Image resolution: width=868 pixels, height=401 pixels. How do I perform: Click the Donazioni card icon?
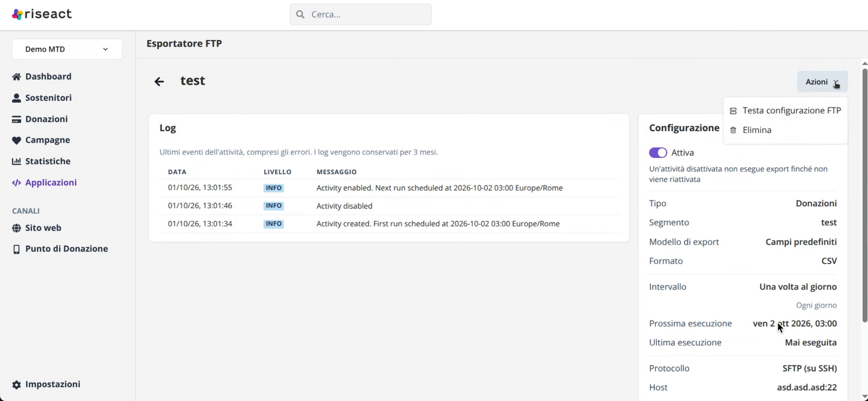click(x=16, y=119)
